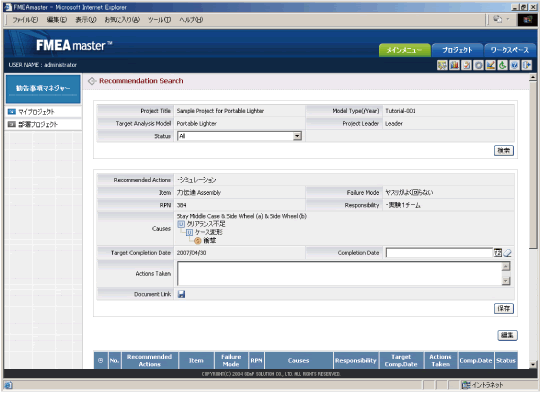
Task: Click the project title Sample Project for Portable Lighter
Action: [x=220, y=111]
